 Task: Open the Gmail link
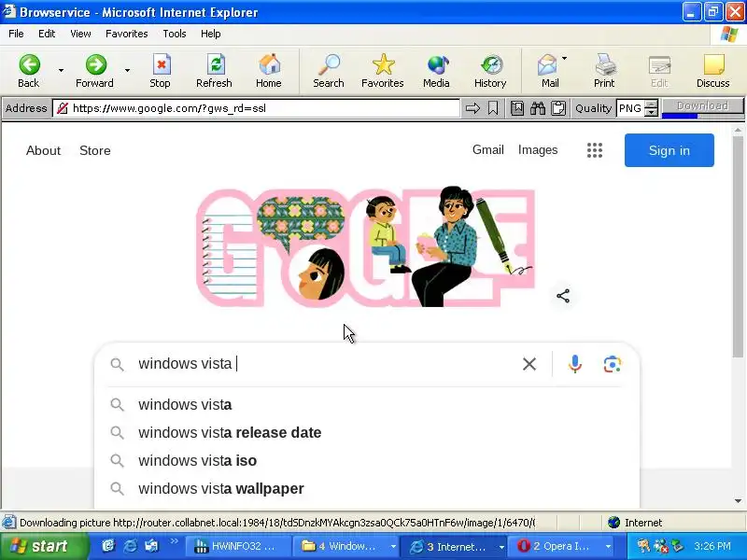pyautogui.click(x=488, y=150)
